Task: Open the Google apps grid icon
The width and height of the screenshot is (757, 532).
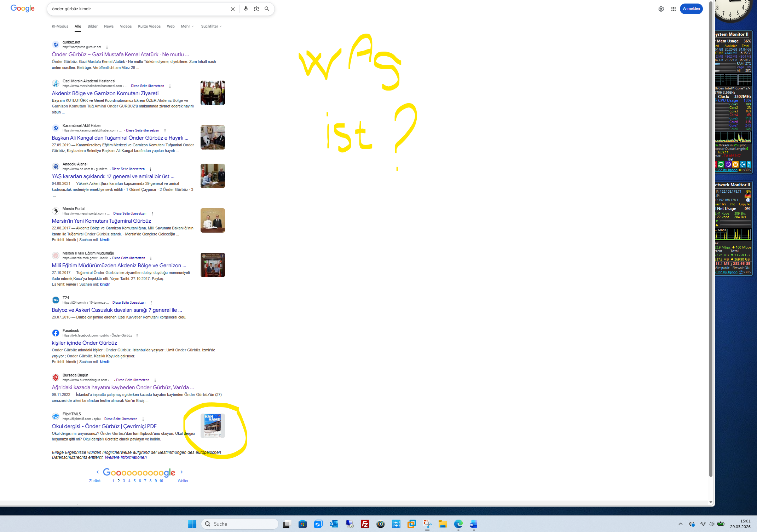Action: point(673,9)
